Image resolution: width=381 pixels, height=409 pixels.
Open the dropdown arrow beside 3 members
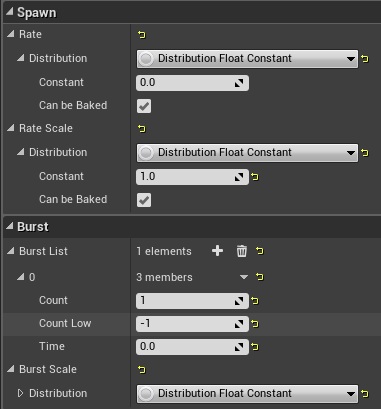[x=244, y=277]
